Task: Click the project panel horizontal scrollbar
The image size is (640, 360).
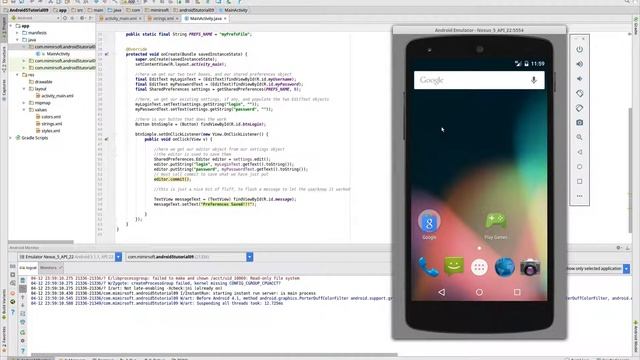Action: (x=41, y=242)
